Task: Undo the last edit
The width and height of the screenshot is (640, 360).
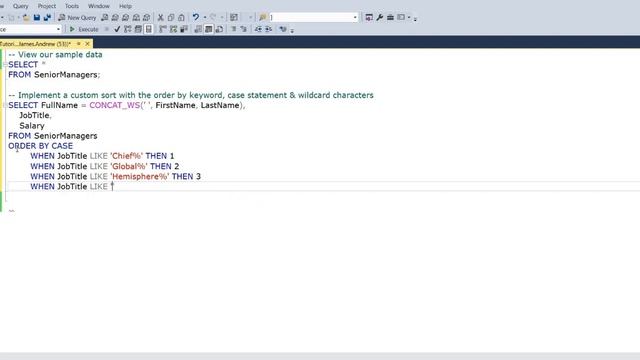Action: tap(196, 18)
